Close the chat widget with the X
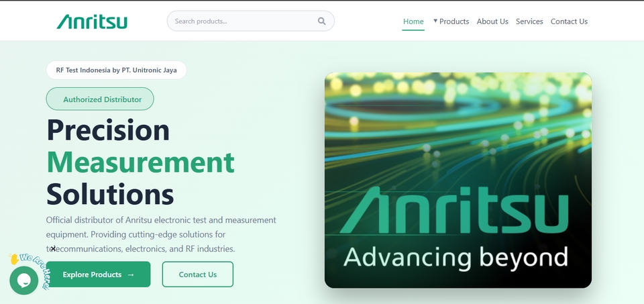Image resolution: width=644 pixels, height=304 pixels. pos(53,248)
